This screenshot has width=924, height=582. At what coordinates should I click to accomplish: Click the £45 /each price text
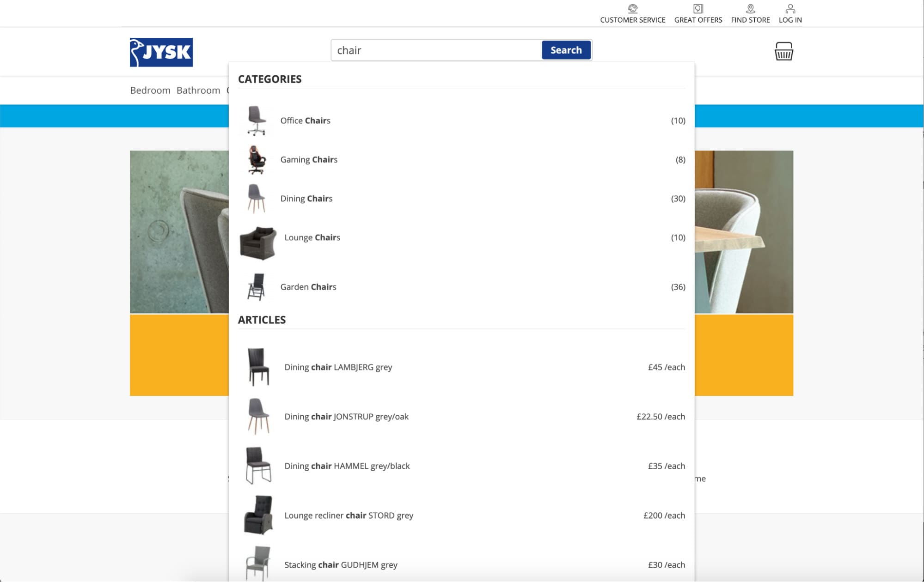(x=667, y=367)
